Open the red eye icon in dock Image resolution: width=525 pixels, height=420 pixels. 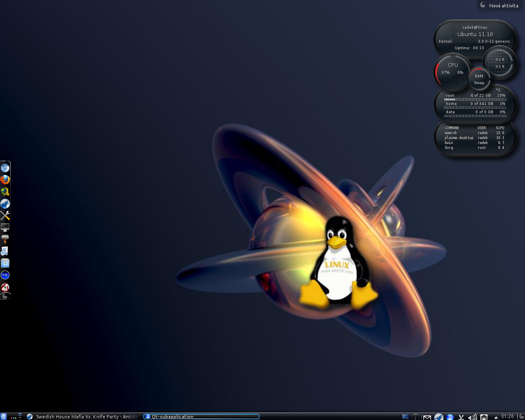click(5, 287)
